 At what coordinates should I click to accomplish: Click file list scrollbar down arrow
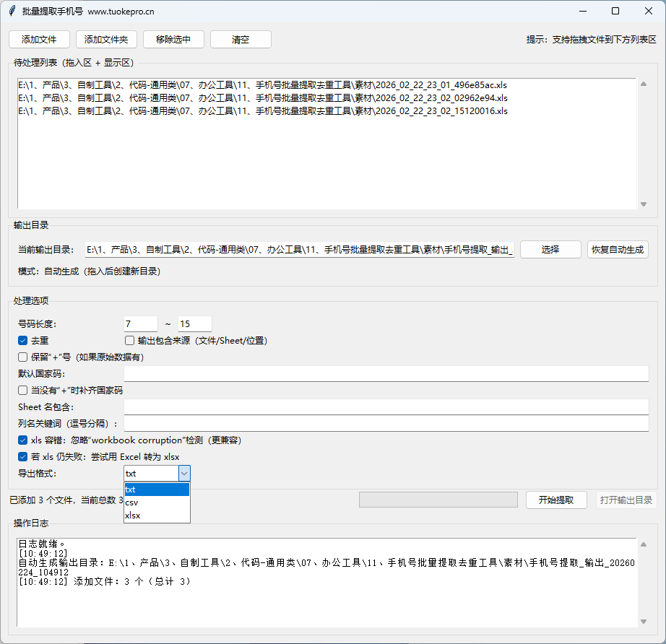pyautogui.click(x=644, y=204)
